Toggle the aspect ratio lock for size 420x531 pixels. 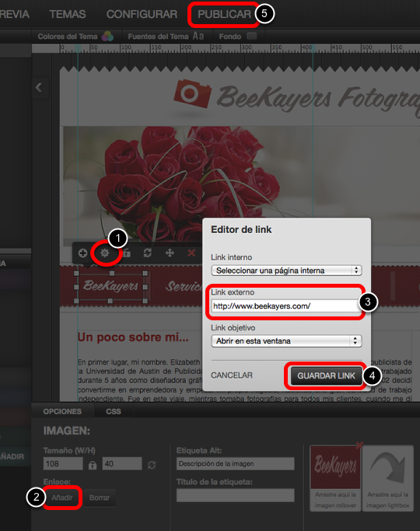pos(93,465)
